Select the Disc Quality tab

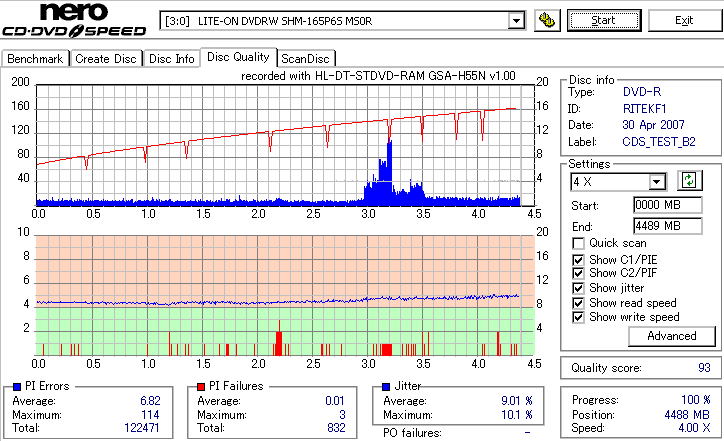pyautogui.click(x=238, y=57)
